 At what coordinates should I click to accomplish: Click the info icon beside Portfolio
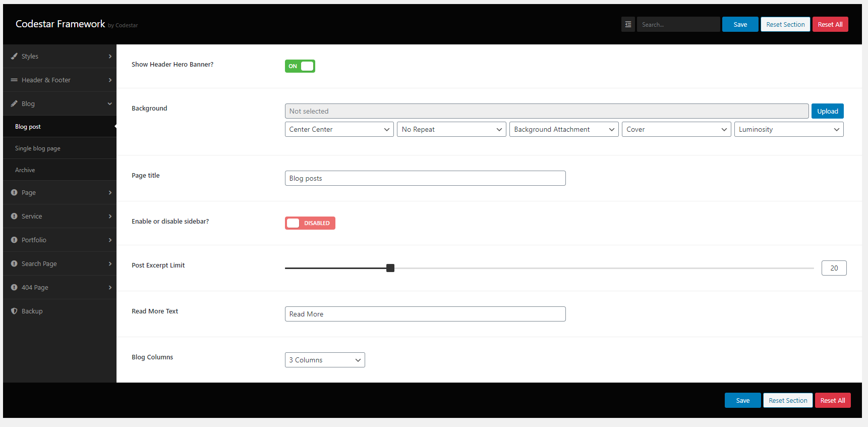point(14,240)
